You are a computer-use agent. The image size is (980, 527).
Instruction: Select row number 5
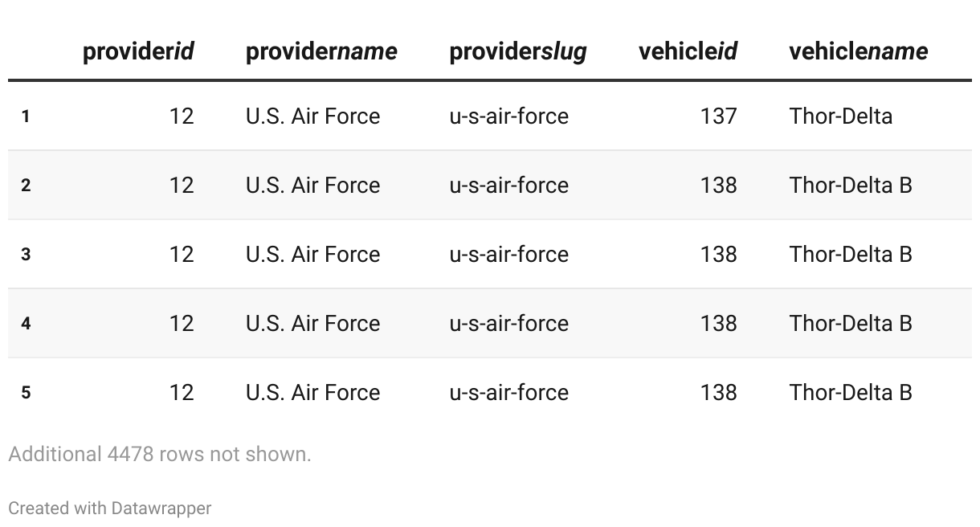coord(26,393)
